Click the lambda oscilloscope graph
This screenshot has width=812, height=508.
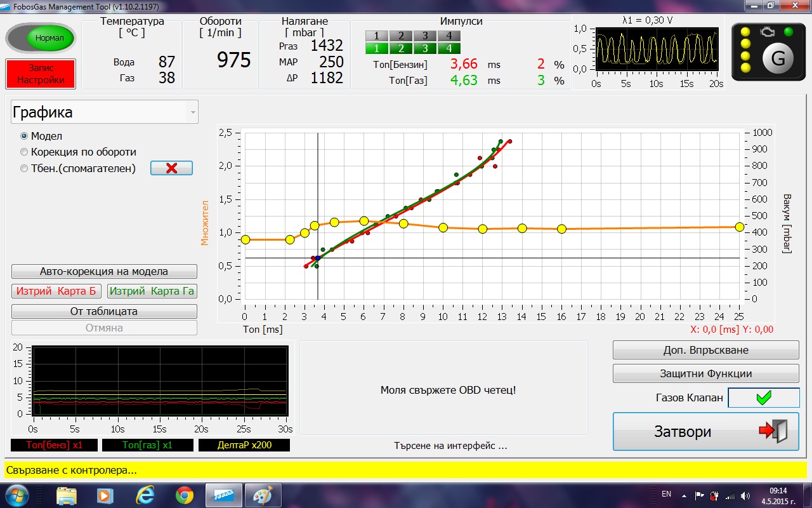coord(657,50)
